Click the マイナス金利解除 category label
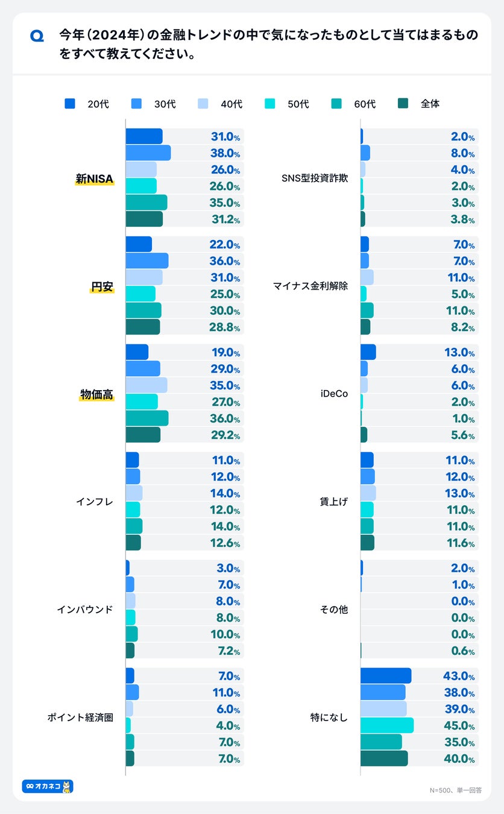Viewport: 504px width, 814px height. coord(310,286)
